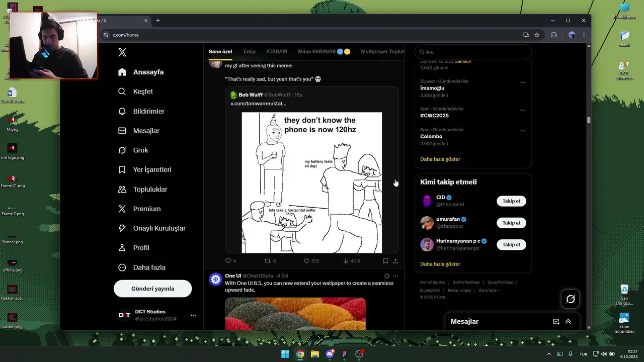The width and height of the screenshot is (644, 362).
Task: Open Gizlilik Politikası footer link
Action: click(x=466, y=283)
